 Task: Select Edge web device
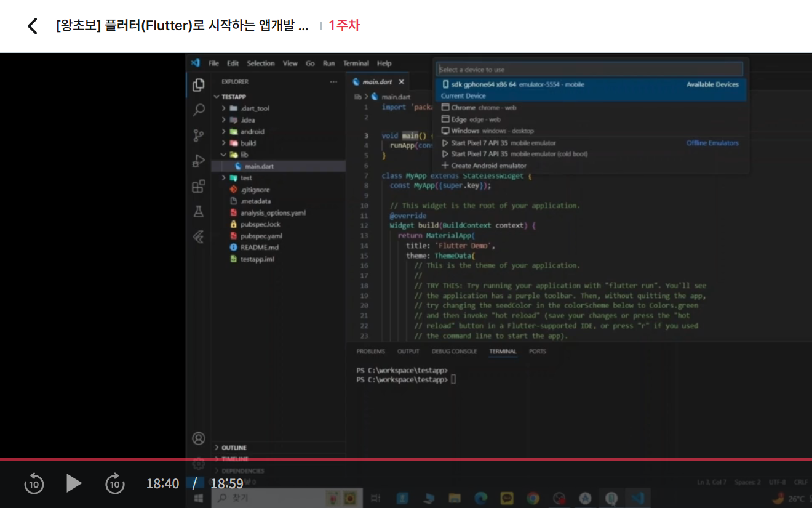pyautogui.click(x=591, y=119)
